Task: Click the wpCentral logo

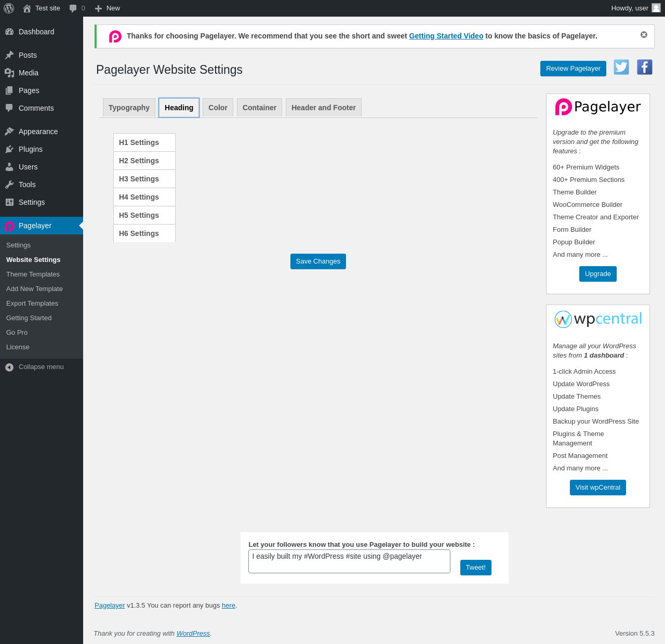Action: 598,319
